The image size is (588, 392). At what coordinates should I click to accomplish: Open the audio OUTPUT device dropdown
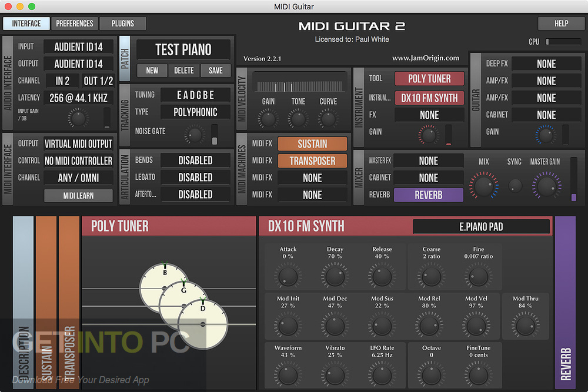[x=78, y=64]
